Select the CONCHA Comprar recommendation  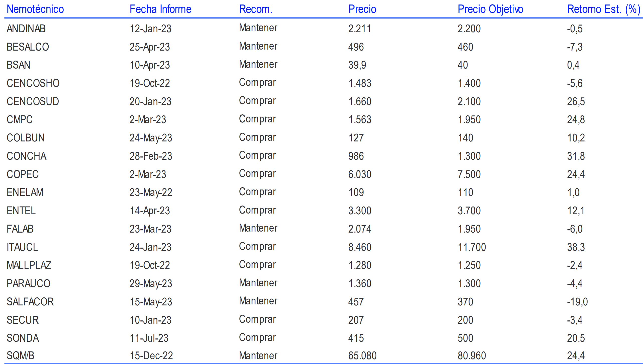point(257,155)
